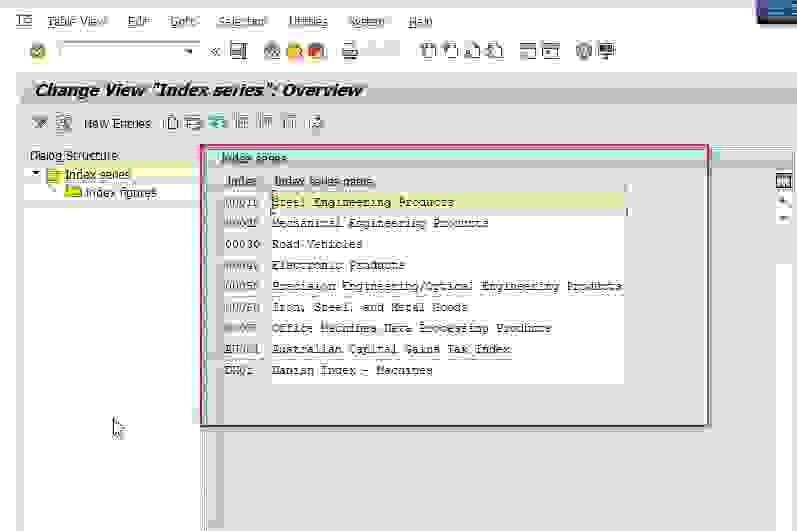Click the icon left of New Entries
The width and height of the screenshot is (797, 531).
click(x=64, y=123)
